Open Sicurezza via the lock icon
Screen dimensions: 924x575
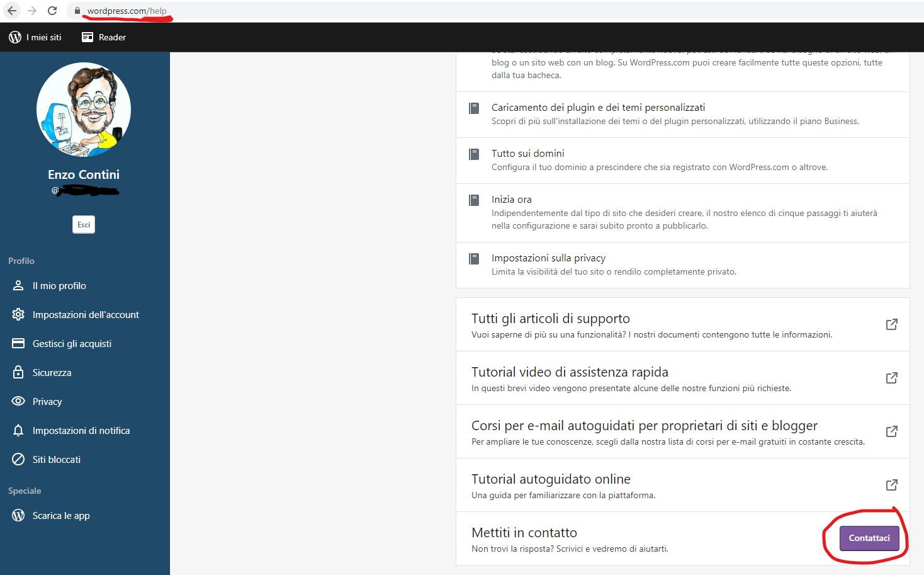coord(18,372)
